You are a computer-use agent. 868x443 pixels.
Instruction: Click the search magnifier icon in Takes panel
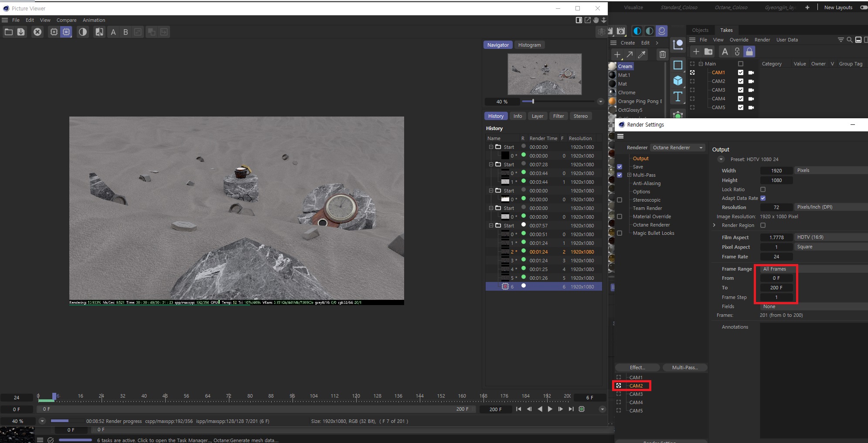[x=849, y=40]
